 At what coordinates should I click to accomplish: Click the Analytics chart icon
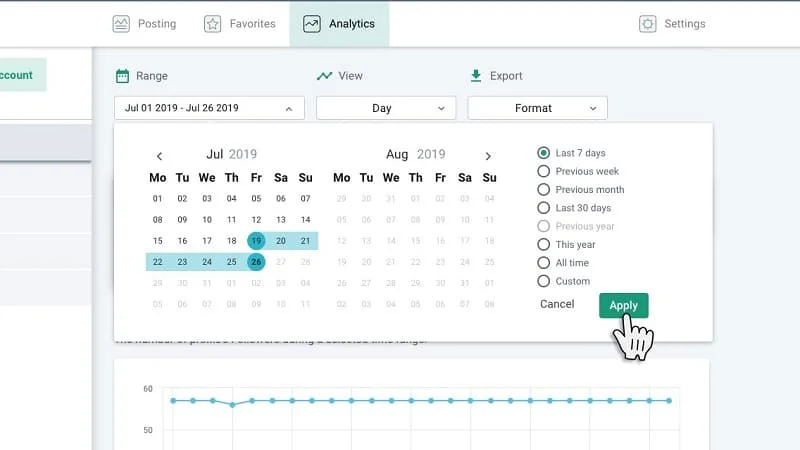point(312,24)
